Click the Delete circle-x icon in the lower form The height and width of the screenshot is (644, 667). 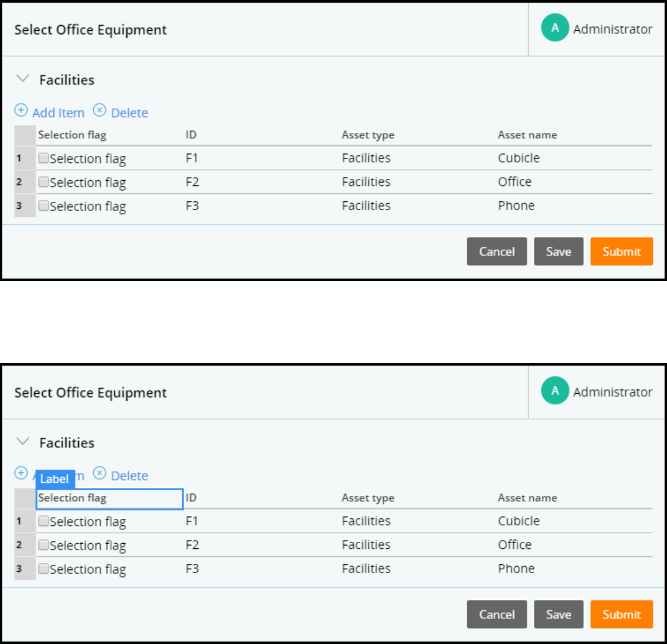[99, 473]
